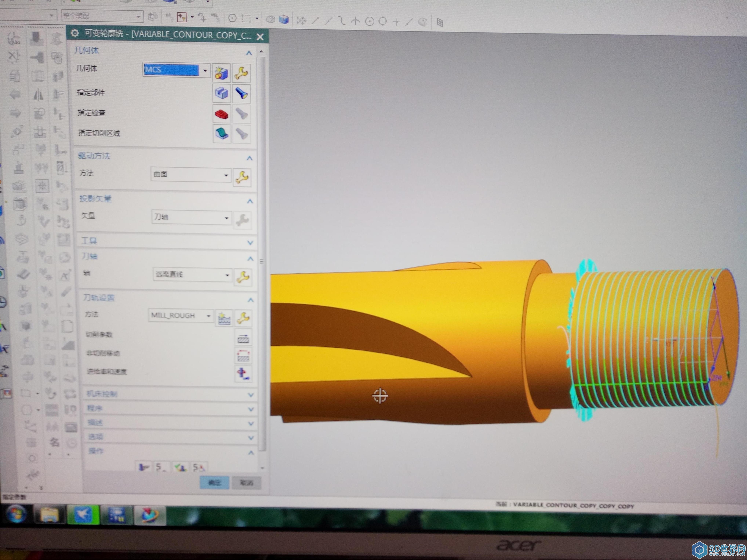The width and height of the screenshot is (747, 560).
Task: Select check geometry icon for 指定检查
Action: click(x=222, y=114)
